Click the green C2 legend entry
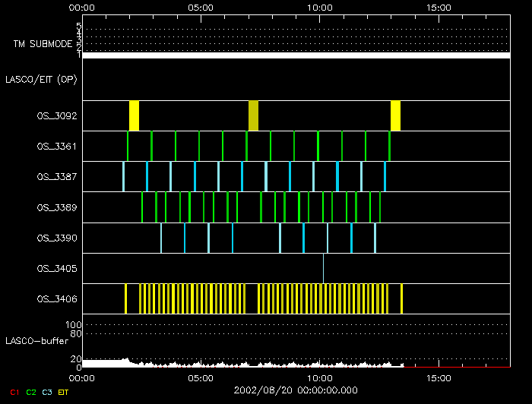 (30, 392)
